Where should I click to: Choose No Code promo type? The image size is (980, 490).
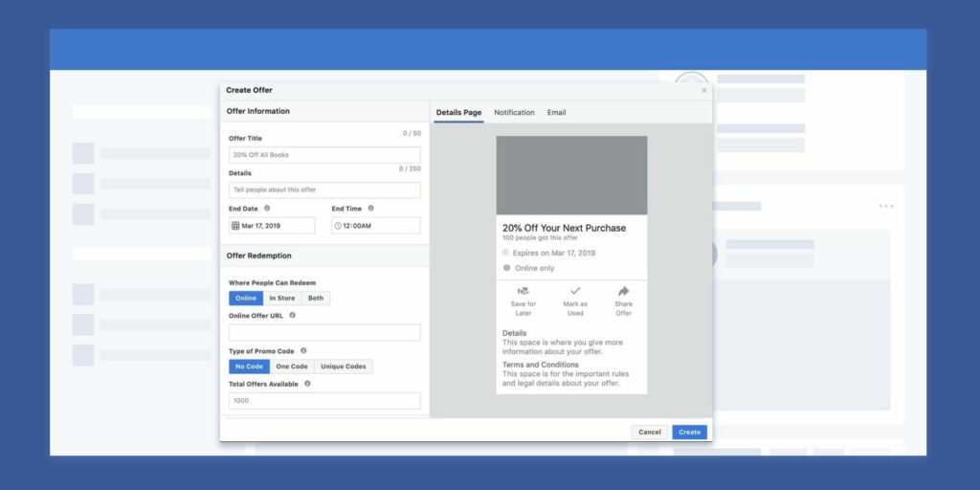(x=250, y=367)
